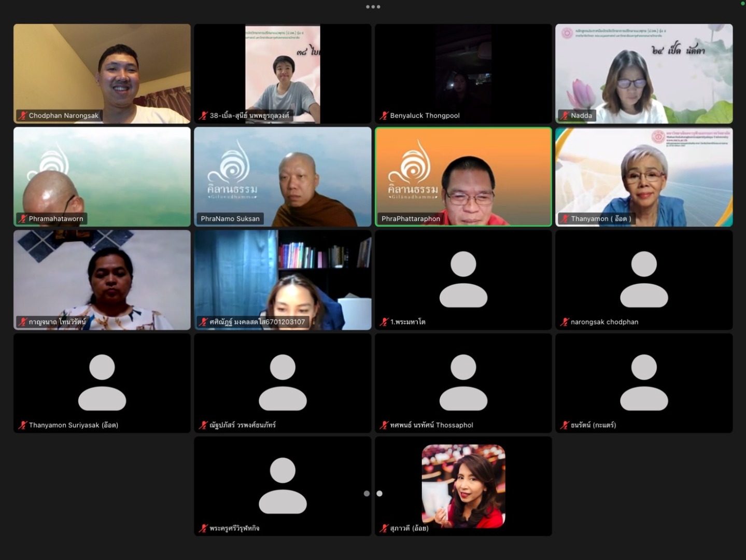This screenshot has height=560, width=746.
Task: Tap the three-dot handle at top center
Action: tap(373, 7)
